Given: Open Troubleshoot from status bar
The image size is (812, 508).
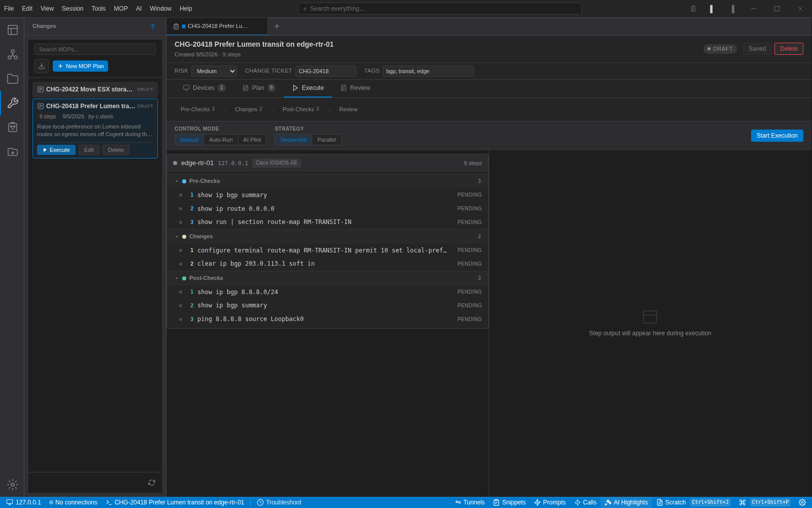Looking at the screenshot, I should [279, 502].
